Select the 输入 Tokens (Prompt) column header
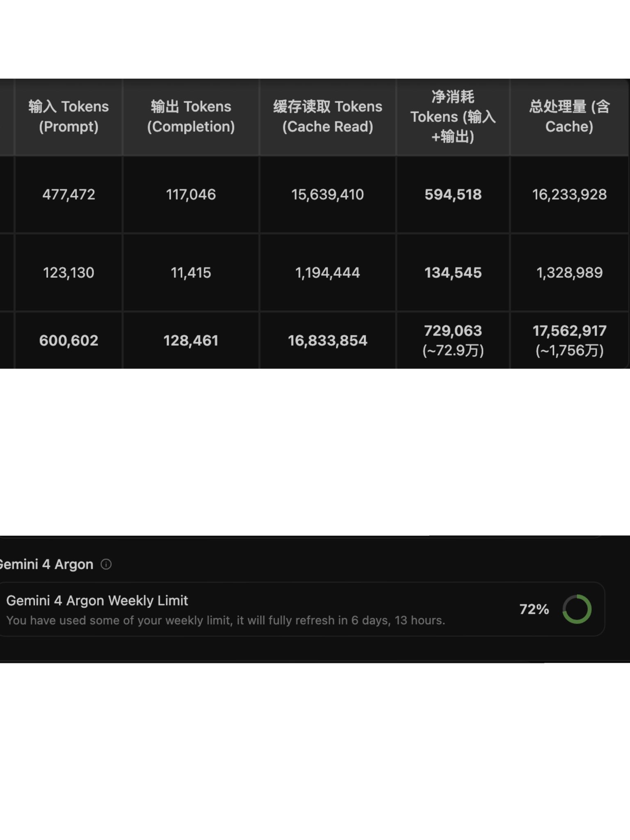Screen dimensions: 630x840 click(68, 117)
